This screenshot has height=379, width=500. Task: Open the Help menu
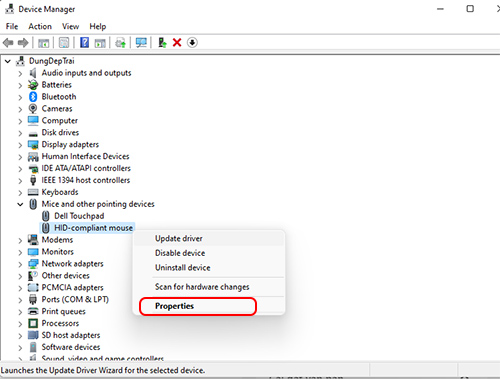(98, 26)
